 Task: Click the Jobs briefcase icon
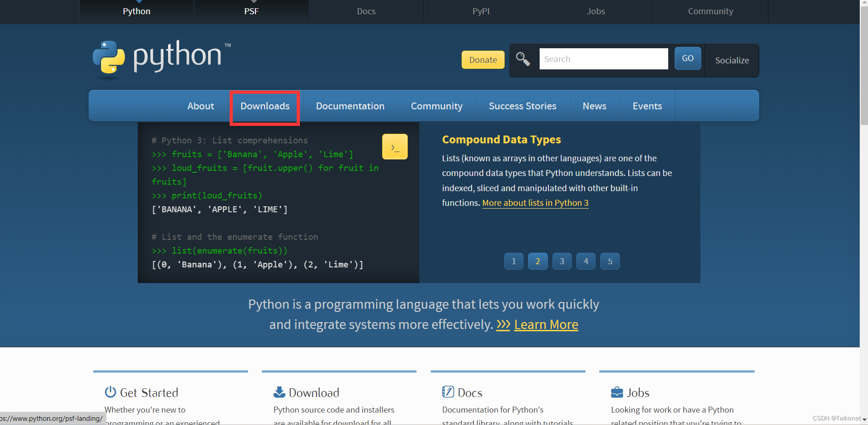pos(617,392)
